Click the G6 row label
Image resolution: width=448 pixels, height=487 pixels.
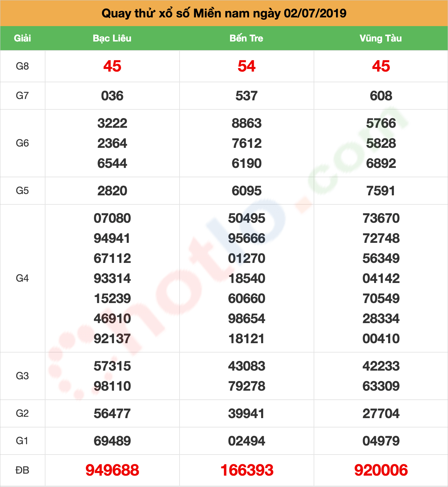point(22,143)
